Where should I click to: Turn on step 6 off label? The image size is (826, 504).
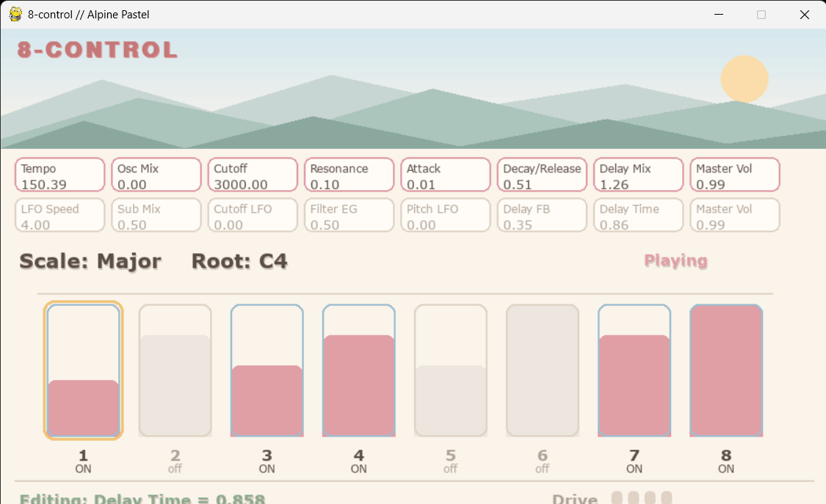[x=543, y=469]
